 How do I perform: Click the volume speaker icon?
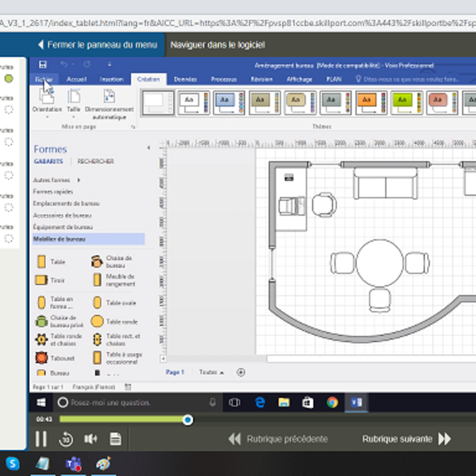point(90,439)
